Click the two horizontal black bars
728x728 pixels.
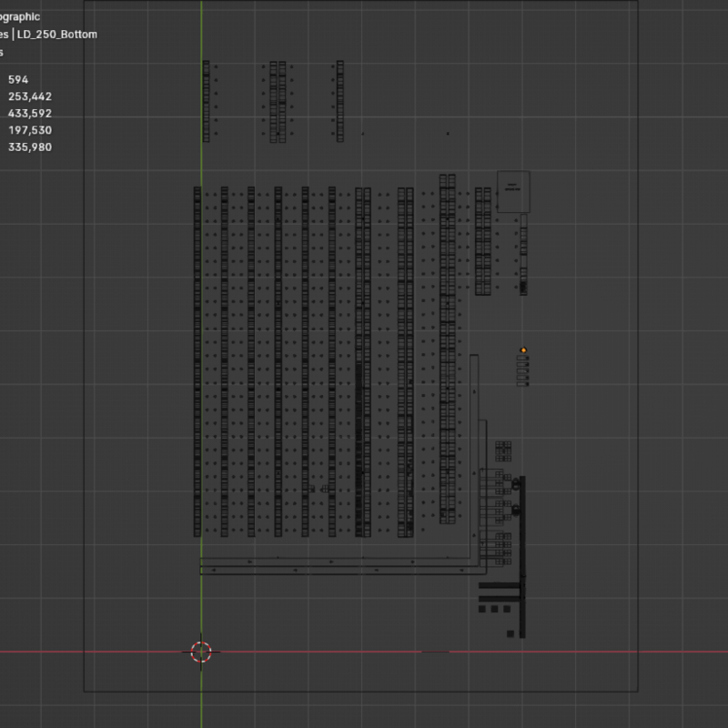500,591
